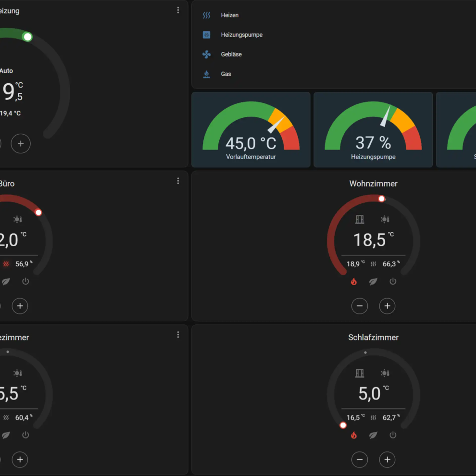Screen dimensions: 476x476
Task: Click the red heating waves icon beside 56,9 in Büro
Action: click(6, 264)
